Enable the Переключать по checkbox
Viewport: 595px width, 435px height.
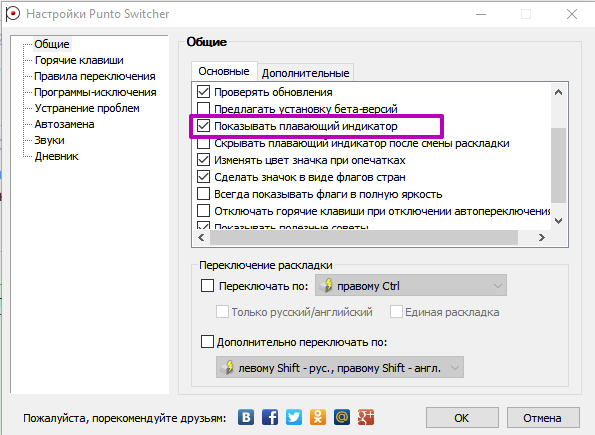click(207, 285)
